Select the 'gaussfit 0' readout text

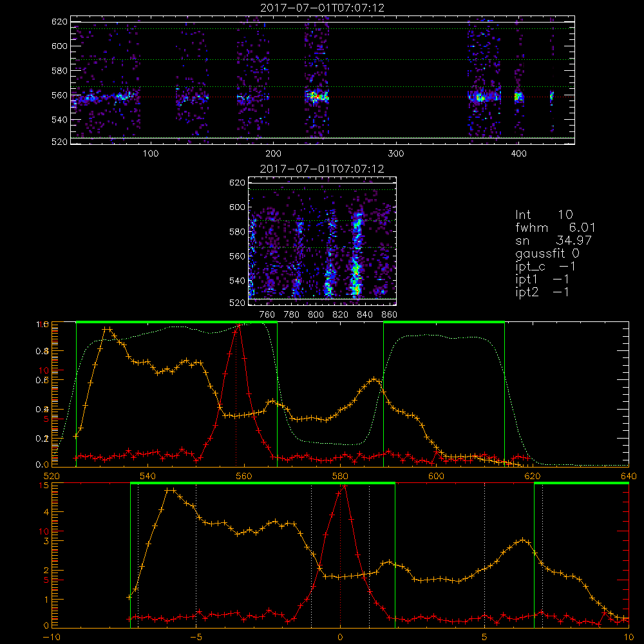[x=547, y=253]
